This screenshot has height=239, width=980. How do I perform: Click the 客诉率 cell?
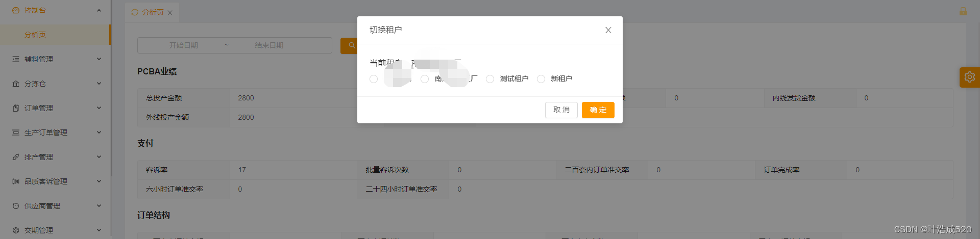184,170
